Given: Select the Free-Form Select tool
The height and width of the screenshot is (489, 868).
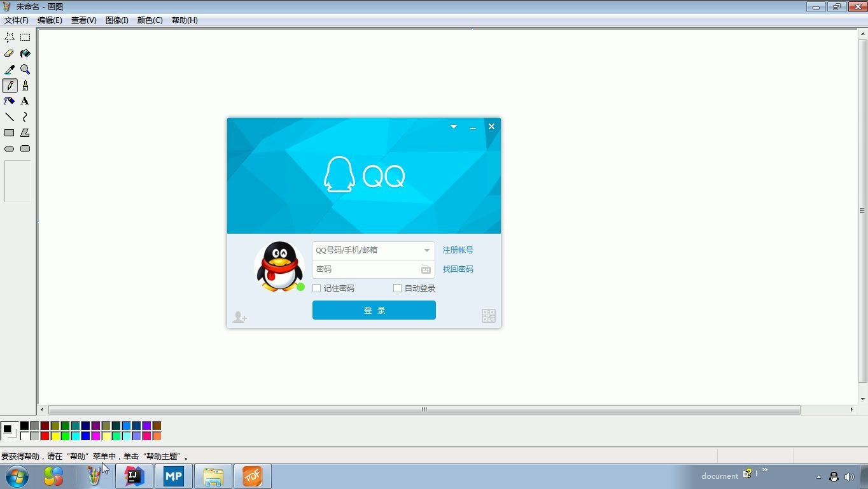Looking at the screenshot, I should point(10,38).
